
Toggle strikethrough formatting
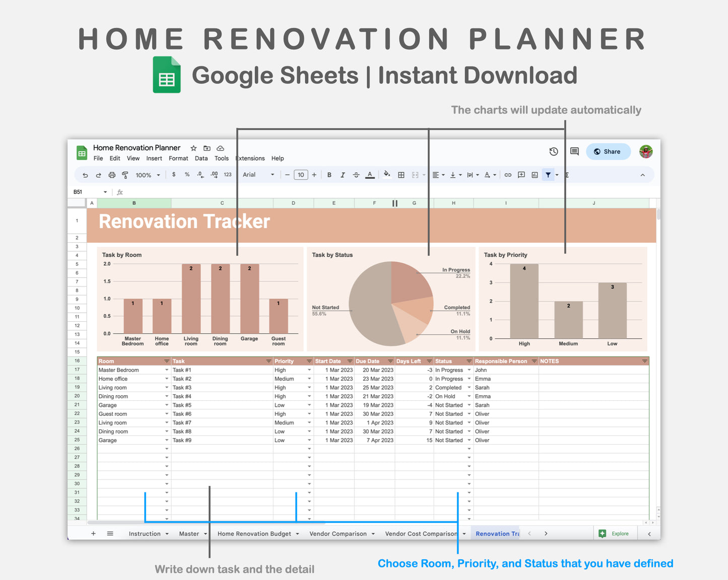tap(356, 175)
